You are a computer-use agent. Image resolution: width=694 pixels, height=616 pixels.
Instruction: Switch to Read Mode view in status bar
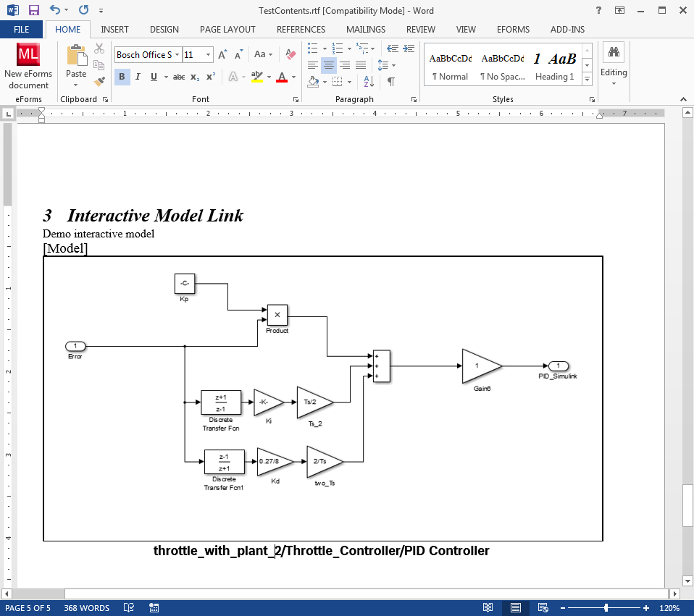point(488,608)
